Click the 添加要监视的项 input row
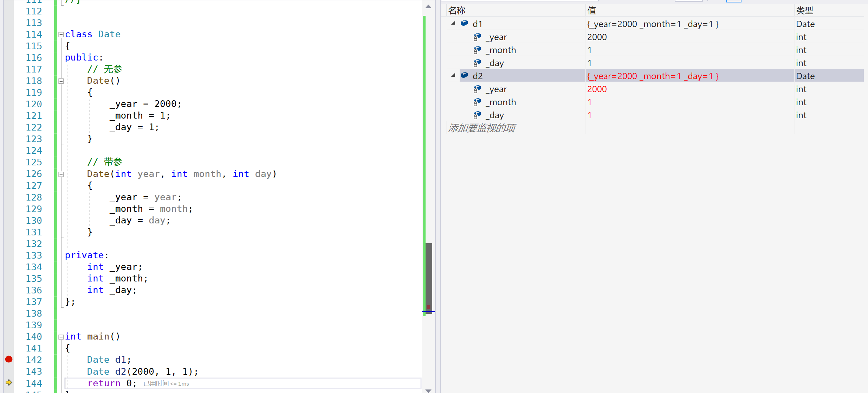Viewport: 868px width, 393px height. [482, 128]
